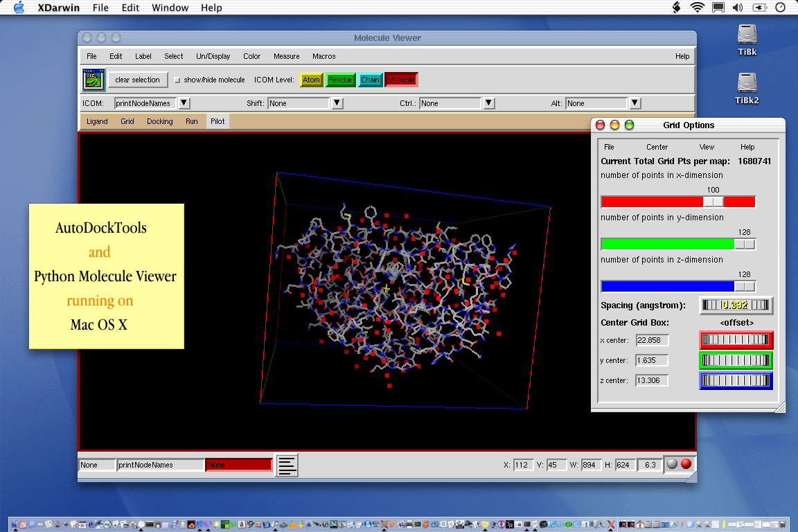Click the clear selection button
The width and height of the screenshot is (798, 532).
click(137, 80)
